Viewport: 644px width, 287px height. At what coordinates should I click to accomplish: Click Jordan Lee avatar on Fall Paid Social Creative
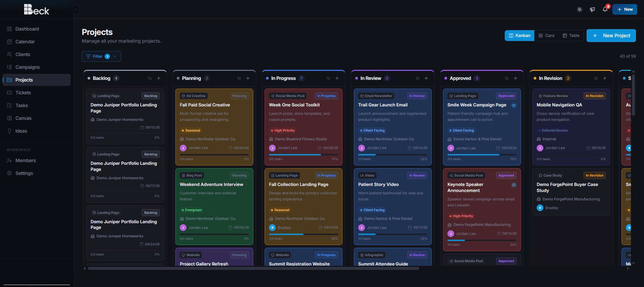pos(183,148)
